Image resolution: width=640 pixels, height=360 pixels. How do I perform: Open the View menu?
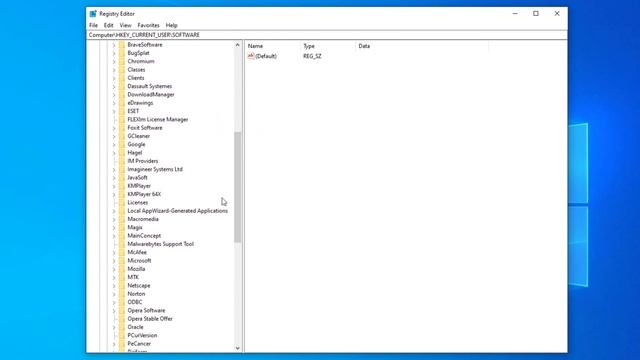tap(125, 25)
